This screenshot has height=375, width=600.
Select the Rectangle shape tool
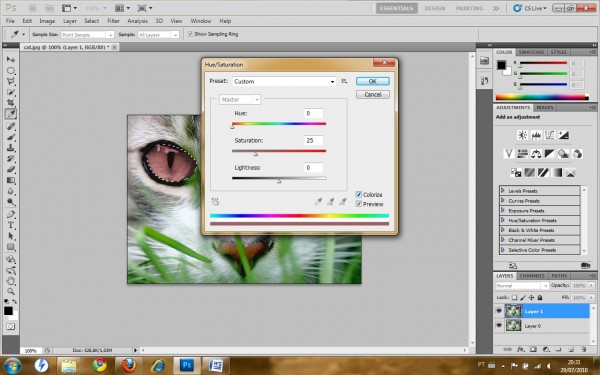11,247
